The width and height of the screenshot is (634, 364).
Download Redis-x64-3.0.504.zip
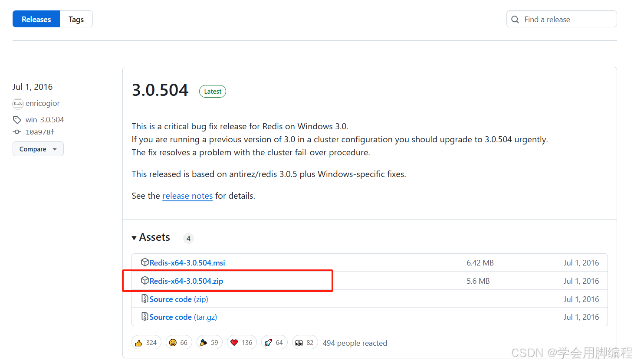coord(186,281)
